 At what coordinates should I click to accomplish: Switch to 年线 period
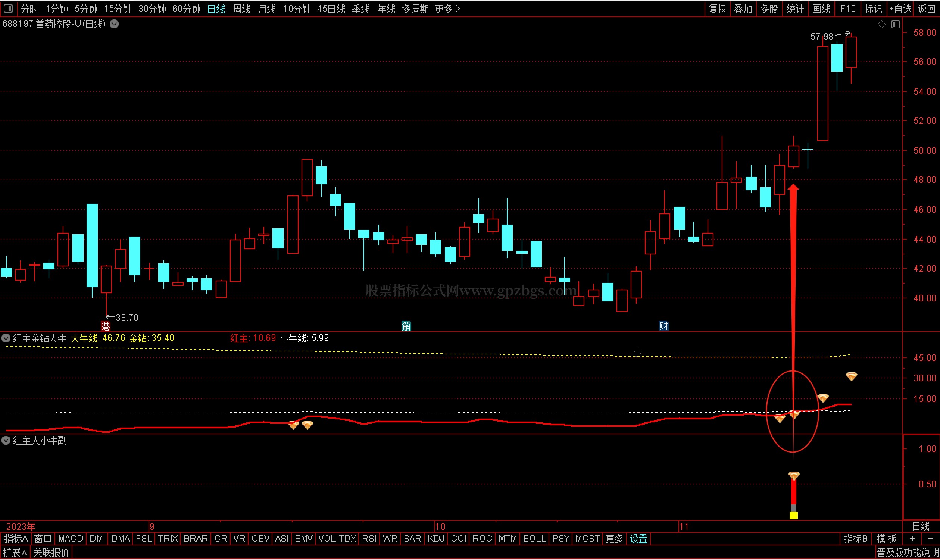[386, 9]
